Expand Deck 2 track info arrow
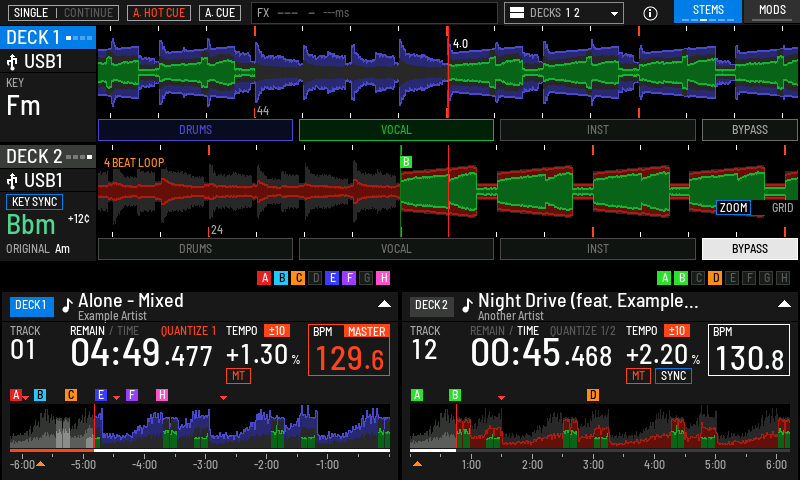 pos(784,304)
